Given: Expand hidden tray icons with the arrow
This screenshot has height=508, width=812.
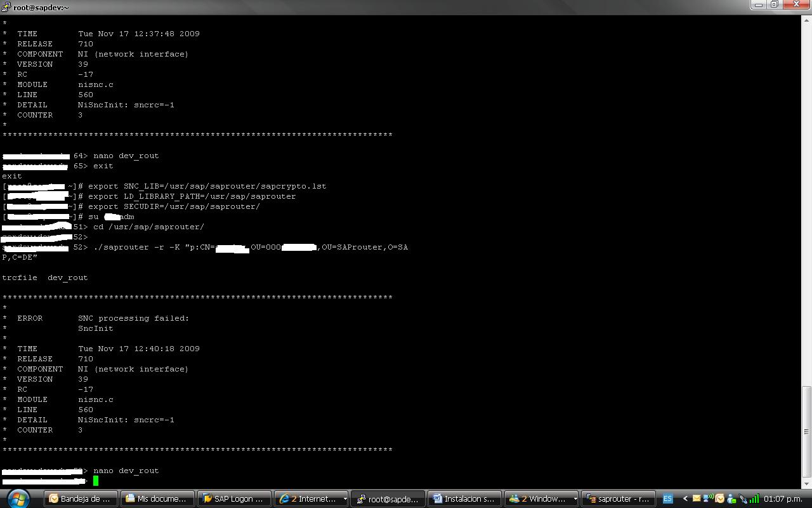Looking at the screenshot, I should (x=685, y=498).
